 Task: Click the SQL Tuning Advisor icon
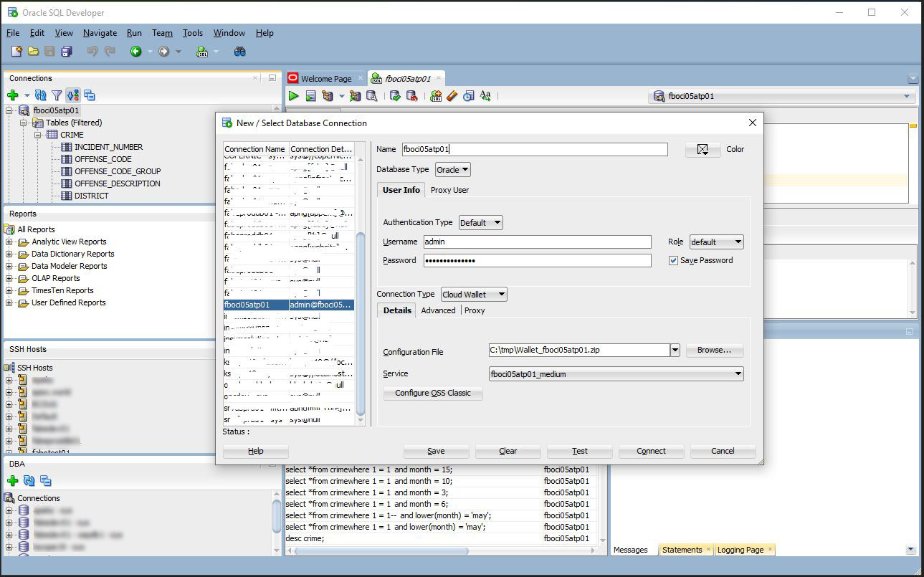pyautogui.click(x=371, y=96)
